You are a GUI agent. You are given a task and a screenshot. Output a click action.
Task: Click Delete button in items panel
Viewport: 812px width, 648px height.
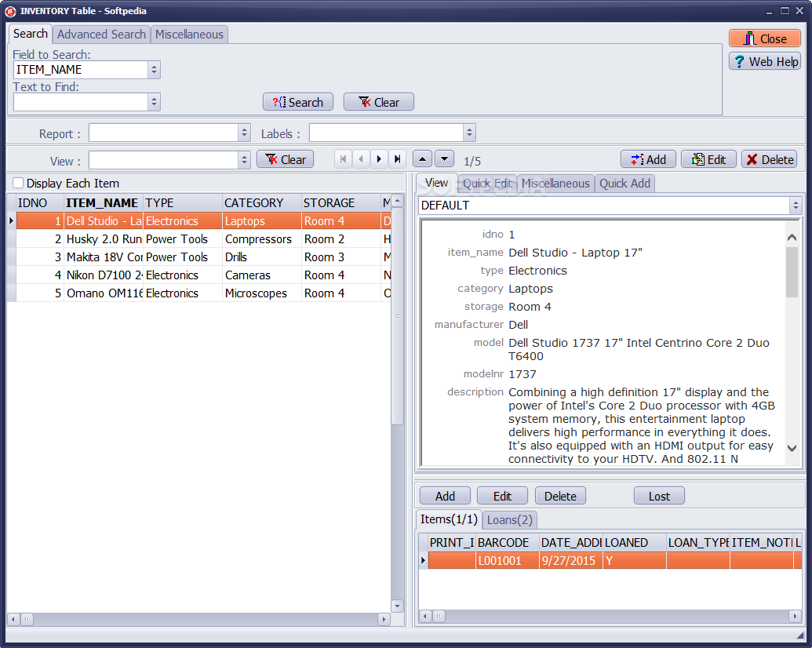(560, 497)
